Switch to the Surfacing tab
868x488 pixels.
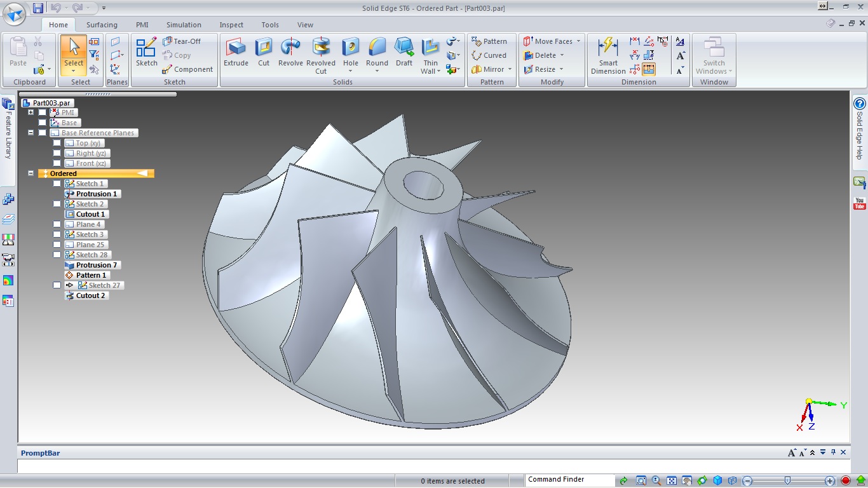pyautogui.click(x=102, y=25)
